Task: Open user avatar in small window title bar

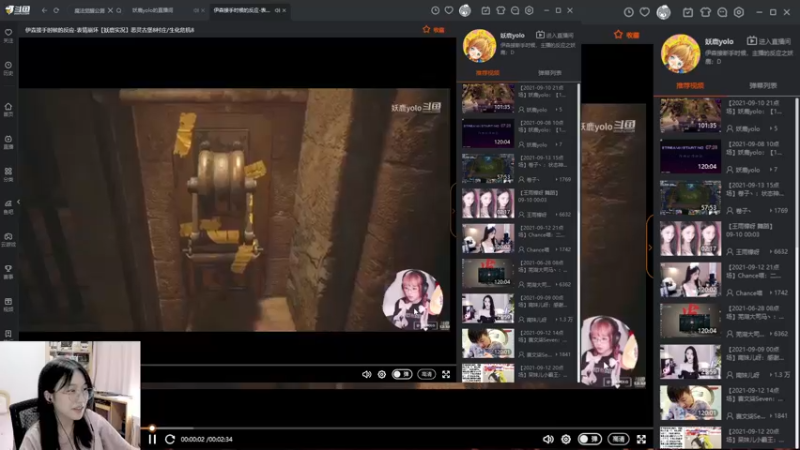Action: [465, 10]
